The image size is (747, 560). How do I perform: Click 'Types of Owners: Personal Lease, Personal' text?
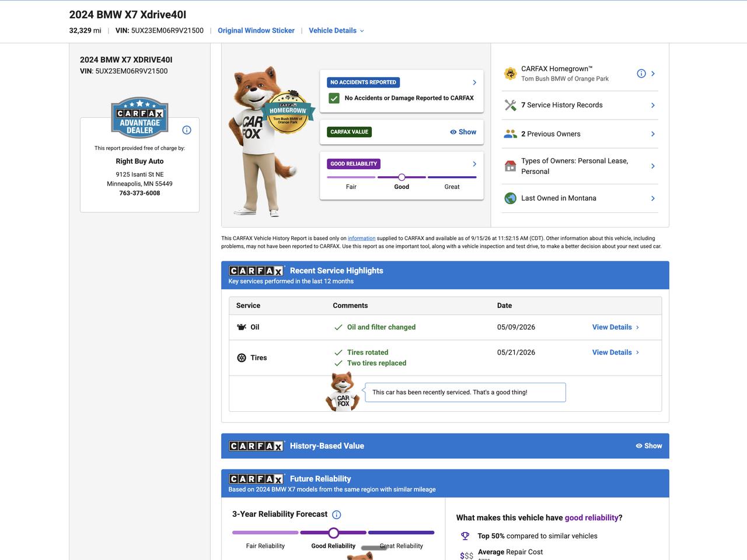[575, 166]
